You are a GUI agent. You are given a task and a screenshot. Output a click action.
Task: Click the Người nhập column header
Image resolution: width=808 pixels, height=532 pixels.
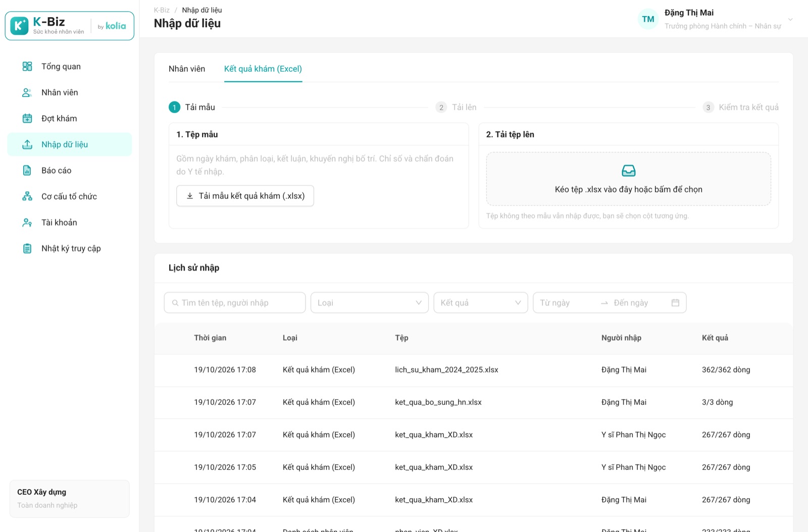(x=621, y=338)
